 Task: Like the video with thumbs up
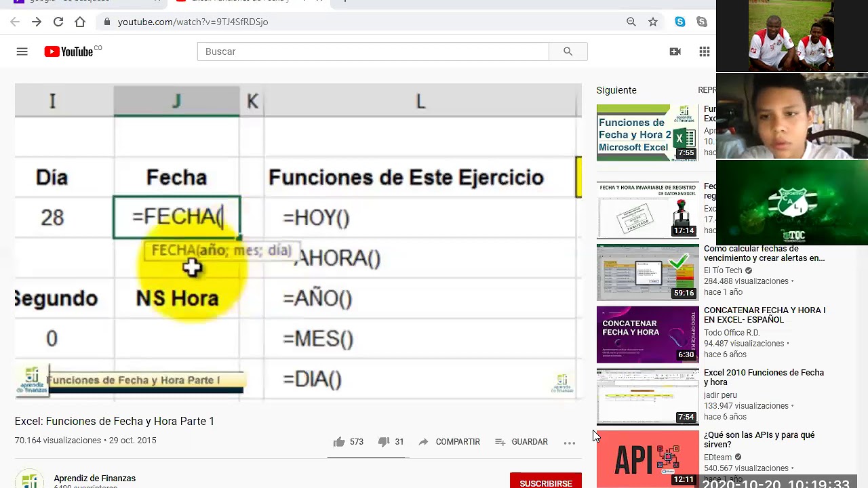tap(339, 442)
